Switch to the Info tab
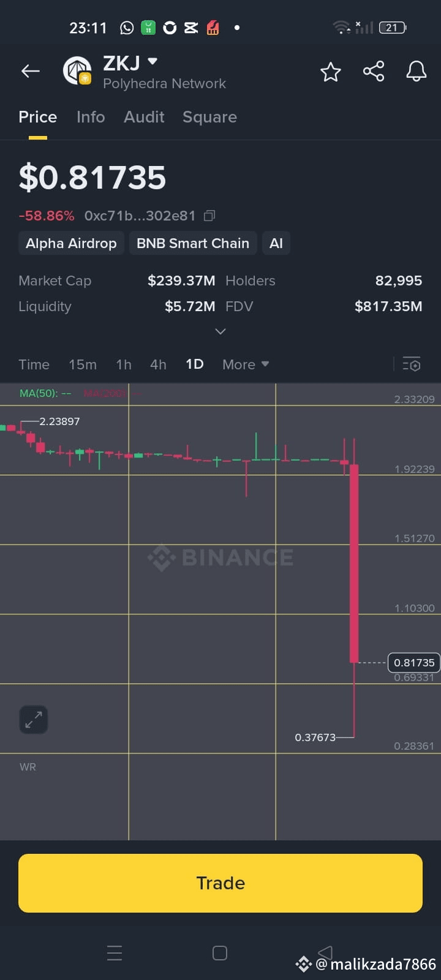 (x=91, y=117)
